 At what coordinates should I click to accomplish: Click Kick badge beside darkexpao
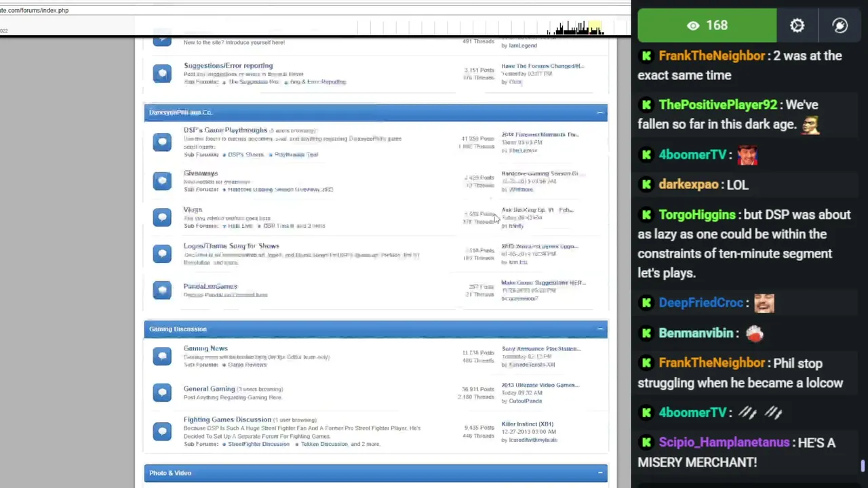646,185
